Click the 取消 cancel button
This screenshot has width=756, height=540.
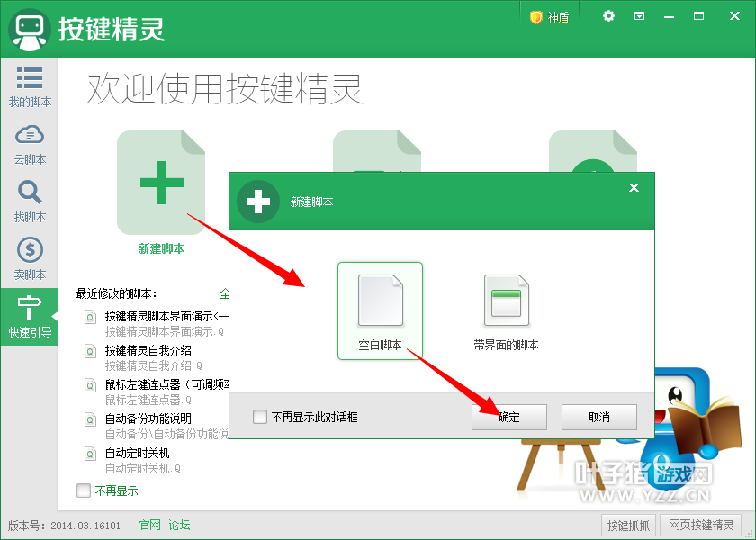click(x=599, y=417)
